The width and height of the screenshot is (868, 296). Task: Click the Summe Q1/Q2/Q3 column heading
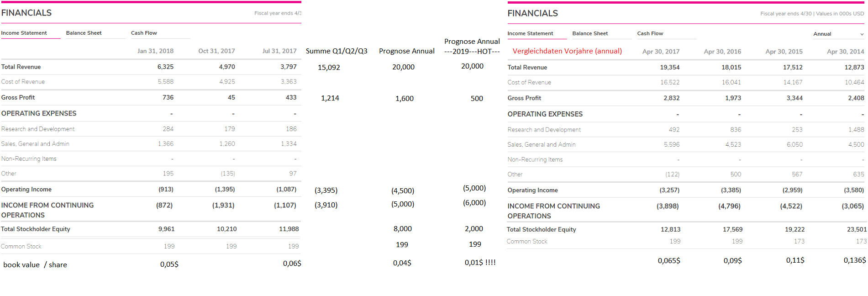(x=337, y=51)
